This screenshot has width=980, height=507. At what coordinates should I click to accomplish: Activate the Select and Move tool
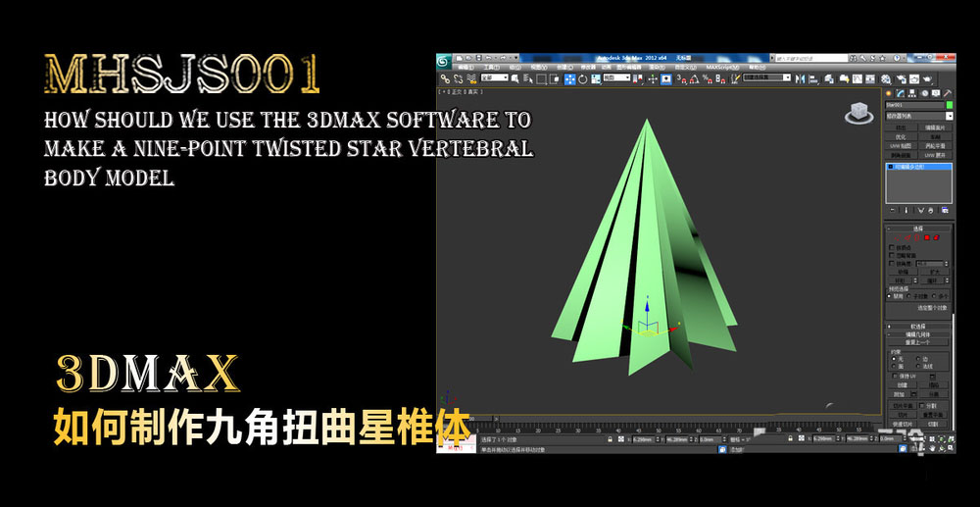(x=570, y=78)
